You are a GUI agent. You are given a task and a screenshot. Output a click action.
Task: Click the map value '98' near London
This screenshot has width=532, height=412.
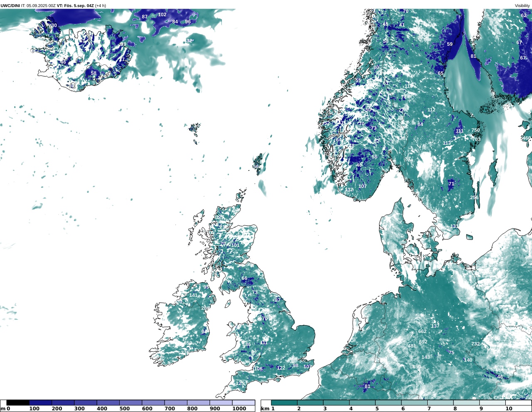click(x=296, y=366)
